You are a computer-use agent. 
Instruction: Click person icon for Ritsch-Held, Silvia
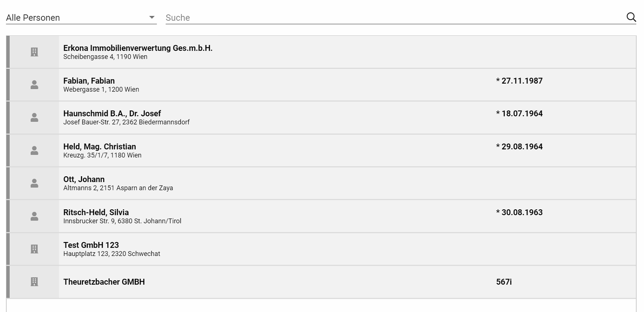(34, 216)
